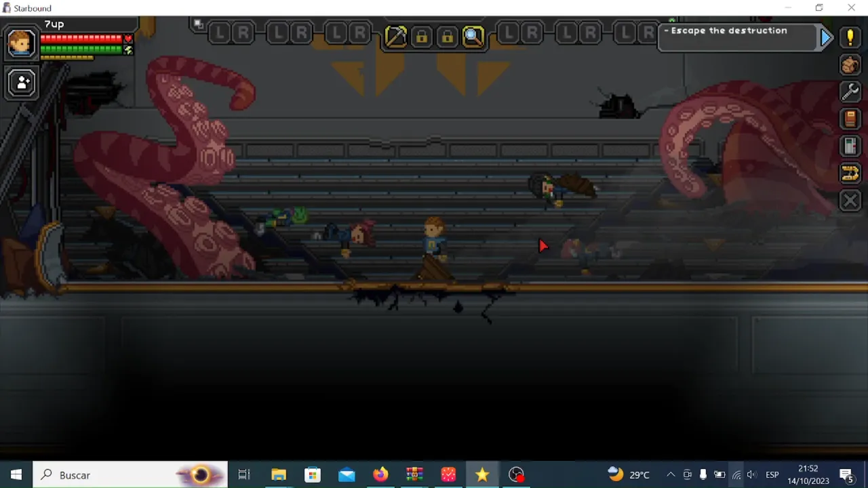Select the second hotbar slot's L hand

click(279, 32)
